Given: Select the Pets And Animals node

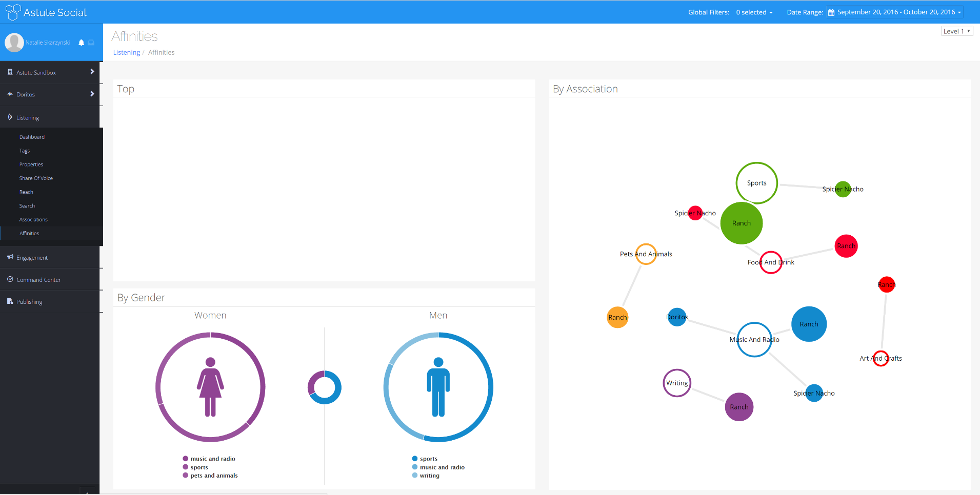Looking at the screenshot, I should [646, 254].
